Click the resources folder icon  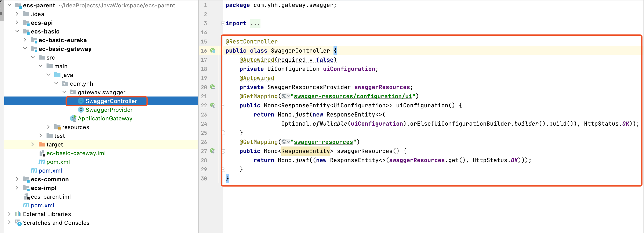pos(58,127)
